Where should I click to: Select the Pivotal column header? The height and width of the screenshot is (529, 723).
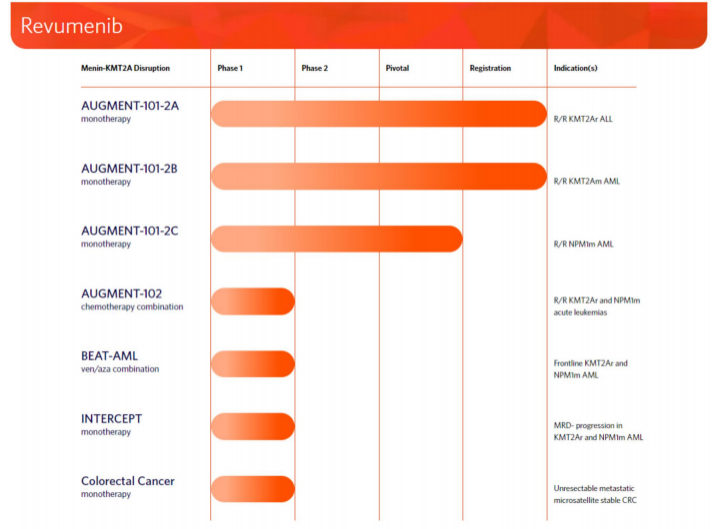pyautogui.click(x=397, y=68)
